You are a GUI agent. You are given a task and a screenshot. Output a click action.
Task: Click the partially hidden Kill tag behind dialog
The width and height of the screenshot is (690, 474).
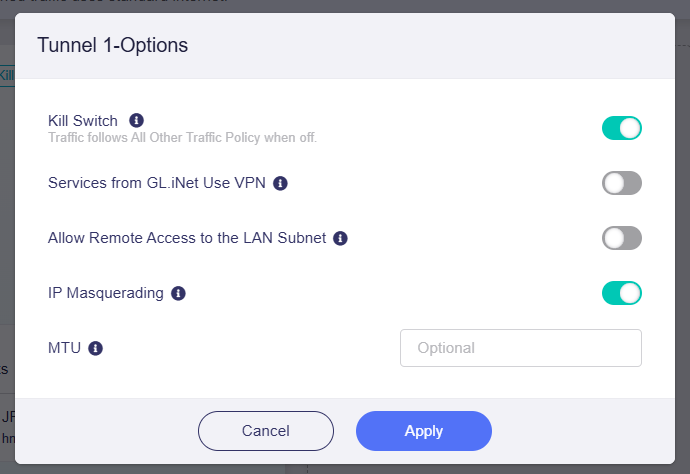click(7, 76)
